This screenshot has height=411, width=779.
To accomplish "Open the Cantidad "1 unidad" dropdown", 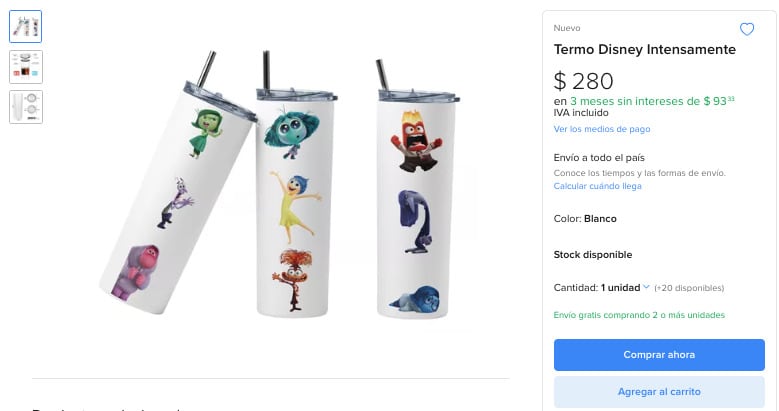I will (x=625, y=288).
